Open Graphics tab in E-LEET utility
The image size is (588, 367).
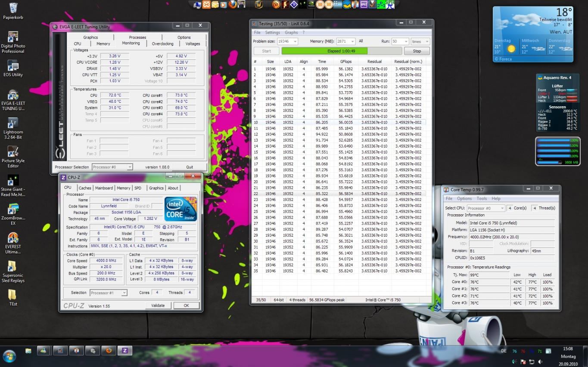point(90,37)
